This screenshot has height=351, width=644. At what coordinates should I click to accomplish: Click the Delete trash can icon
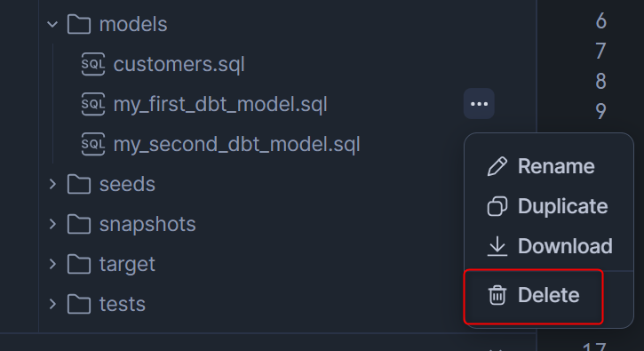pyautogui.click(x=497, y=295)
